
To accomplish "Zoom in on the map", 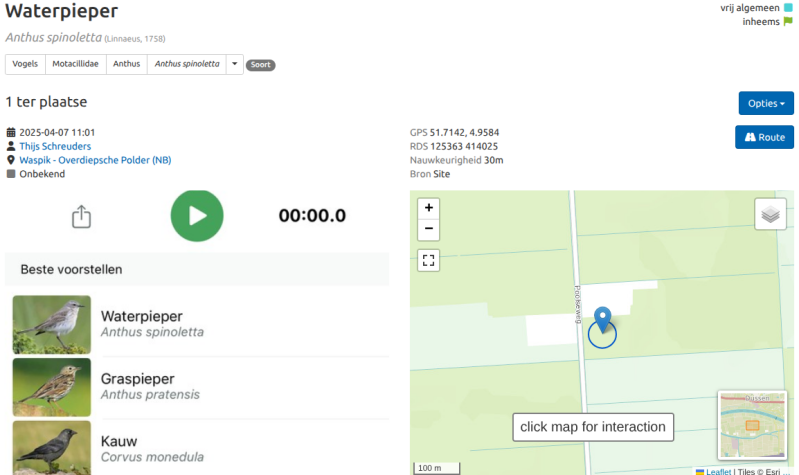I will coord(429,208).
